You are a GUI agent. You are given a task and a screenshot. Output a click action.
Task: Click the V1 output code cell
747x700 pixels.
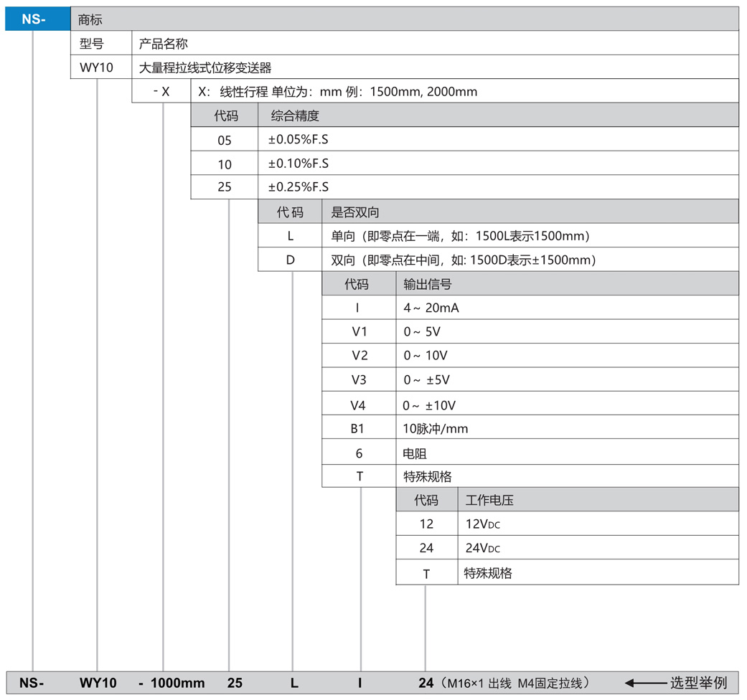(x=359, y=333)
